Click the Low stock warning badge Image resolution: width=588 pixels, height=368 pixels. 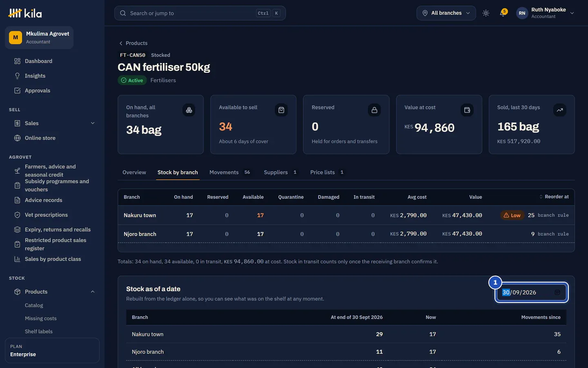coord(512,215)
